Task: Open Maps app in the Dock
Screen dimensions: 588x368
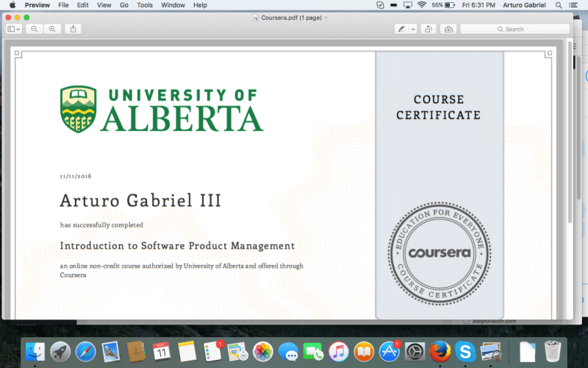Action: coord(237,352)
